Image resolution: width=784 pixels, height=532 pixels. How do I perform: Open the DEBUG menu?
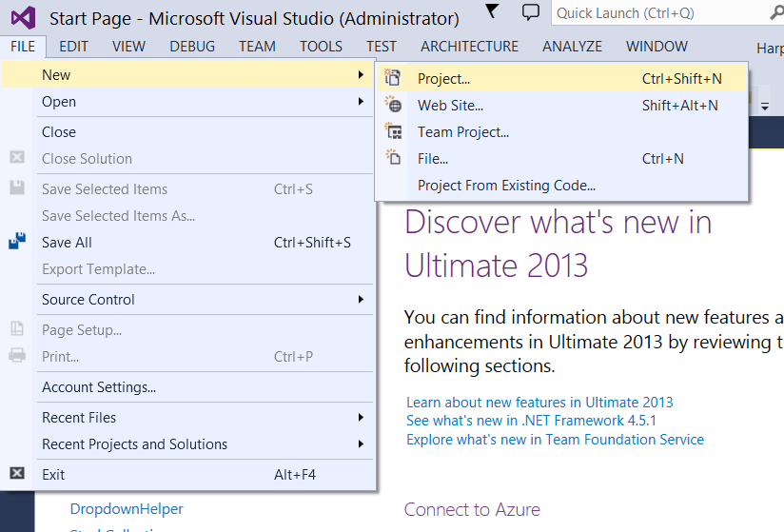point(192,47)
